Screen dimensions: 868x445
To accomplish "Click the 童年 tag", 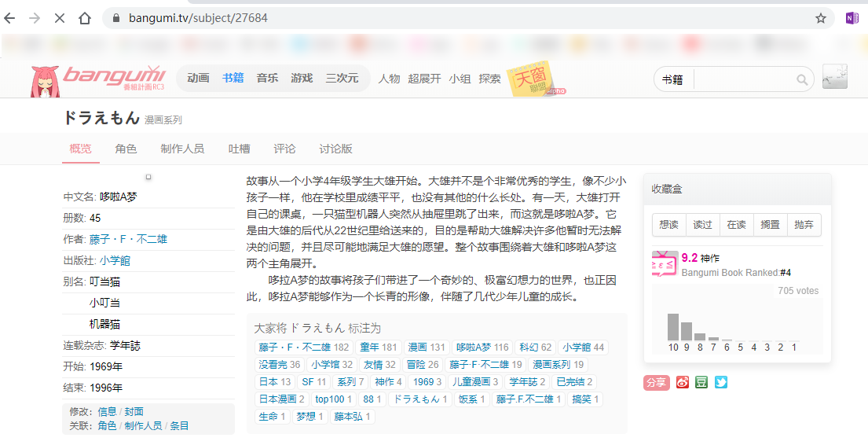I will click(379, 348).
